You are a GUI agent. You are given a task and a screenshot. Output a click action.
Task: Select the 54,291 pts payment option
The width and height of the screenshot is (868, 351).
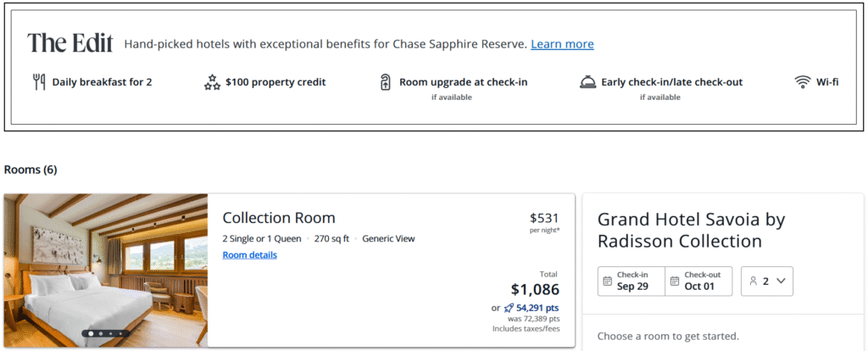pyautogui.click(x=537, y=308)
